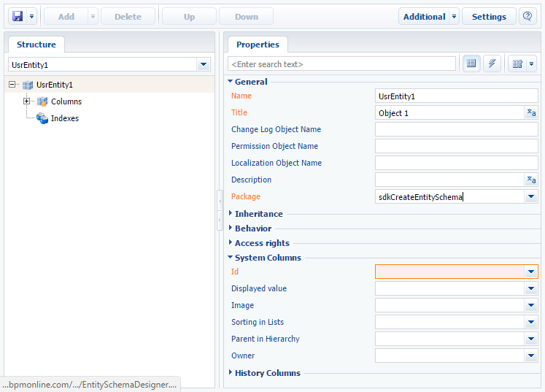Click the property view options icon
Image resolution: width=545 pixels, height=392 pixels.
point(517,64)
